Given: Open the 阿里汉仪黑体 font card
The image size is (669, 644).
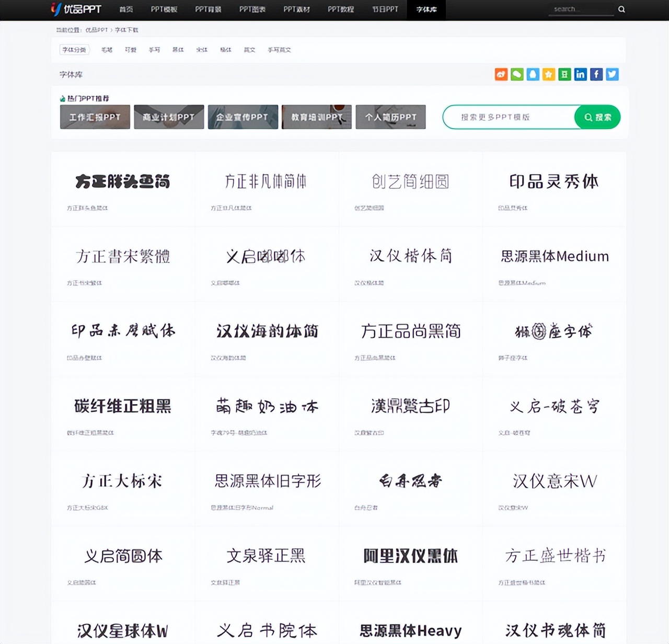Looking at the screenshot, I should tap(410, 563).
